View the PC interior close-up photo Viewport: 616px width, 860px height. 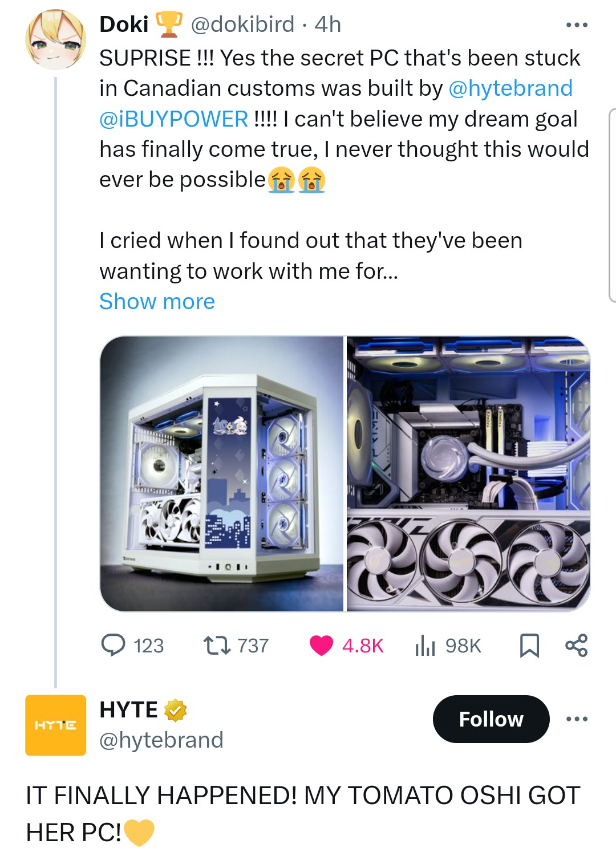(468, 473)
